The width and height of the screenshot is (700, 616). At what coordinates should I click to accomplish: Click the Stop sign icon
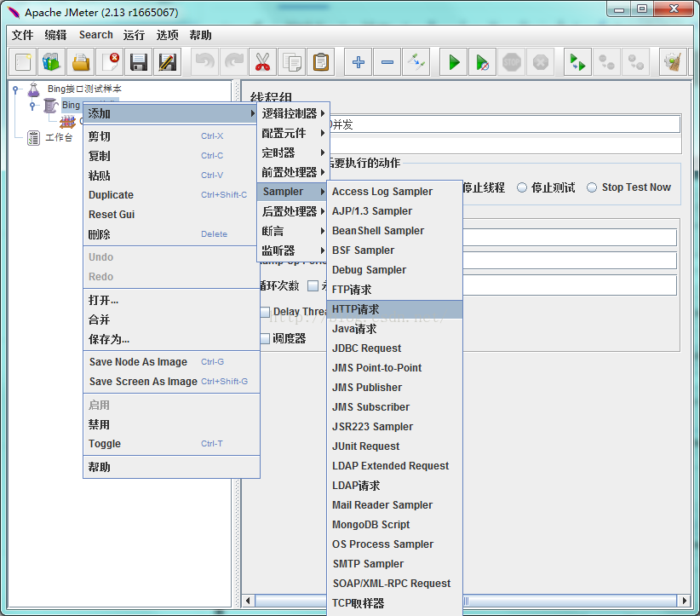point(511,62)
